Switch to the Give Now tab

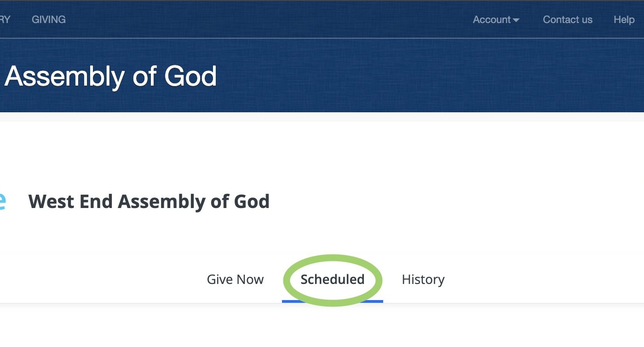(235, 279)
